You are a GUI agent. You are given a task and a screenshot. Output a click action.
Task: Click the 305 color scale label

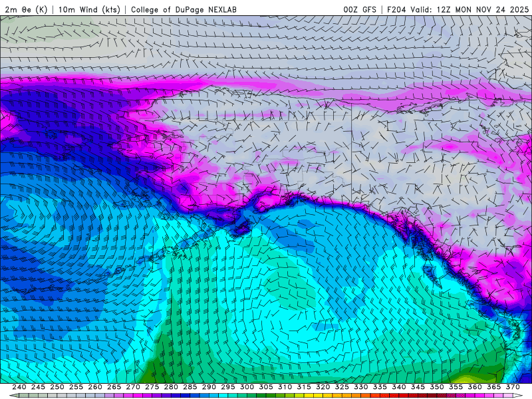[266, 387]
